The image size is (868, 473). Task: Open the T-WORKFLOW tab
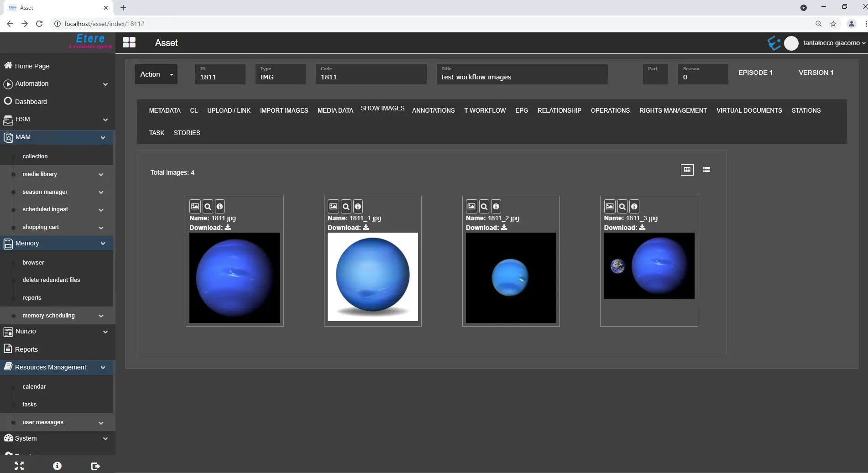click(485, 110)
